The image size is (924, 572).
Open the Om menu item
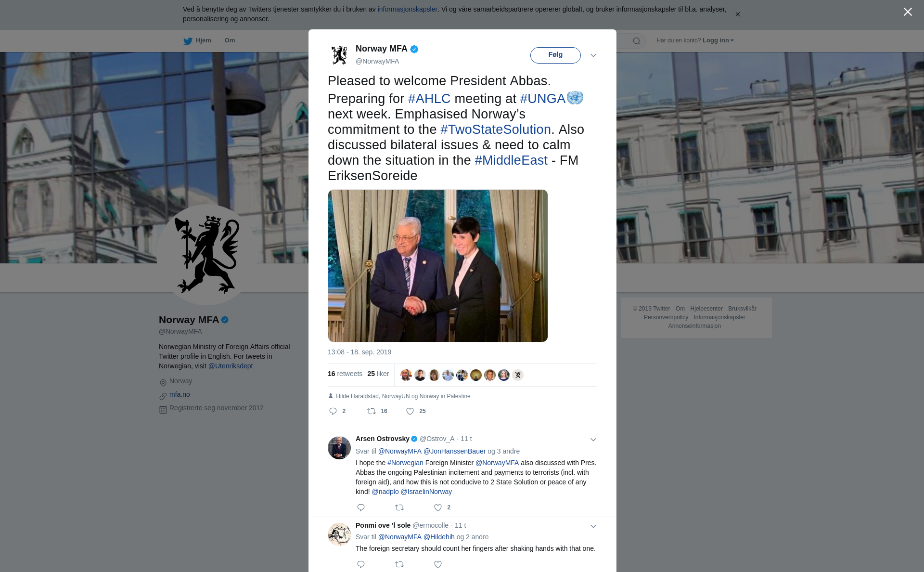click(x=230, y=40)
